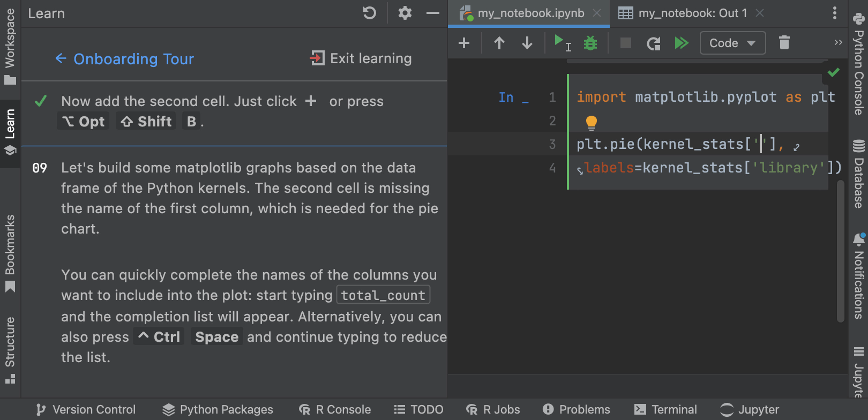
Task: Open the Code cell type dropdown
Action: pos(732,43)
